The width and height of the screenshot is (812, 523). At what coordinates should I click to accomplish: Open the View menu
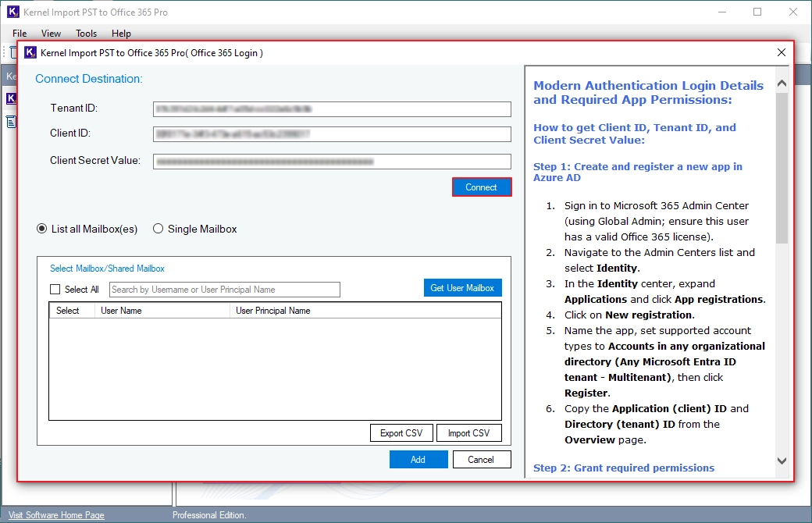point(51,33)
